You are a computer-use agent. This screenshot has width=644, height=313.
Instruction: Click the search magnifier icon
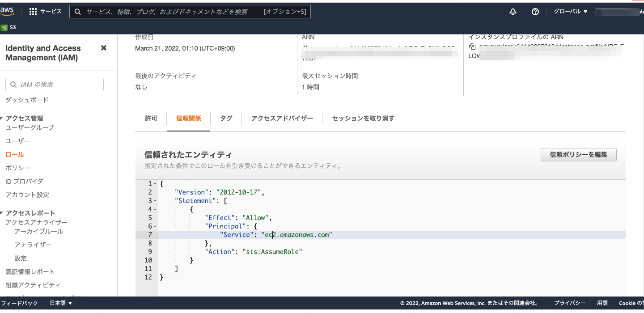pos(78,12)
